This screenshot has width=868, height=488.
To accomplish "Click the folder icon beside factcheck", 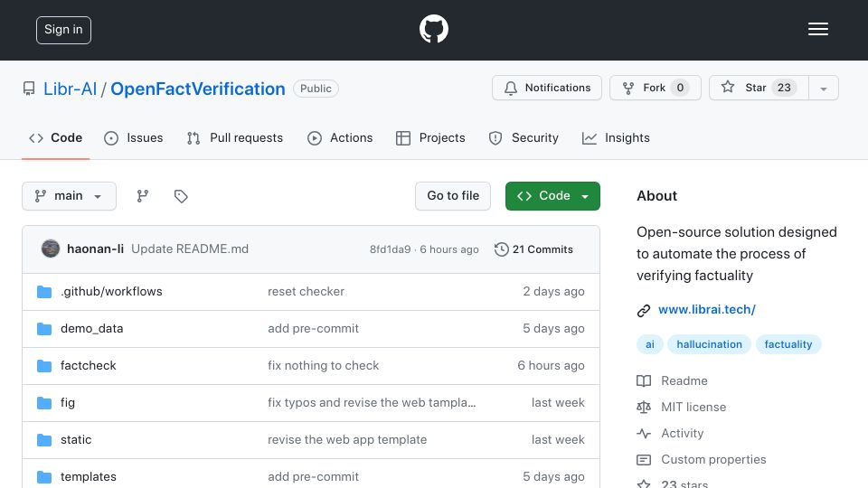I will point(44,366).
